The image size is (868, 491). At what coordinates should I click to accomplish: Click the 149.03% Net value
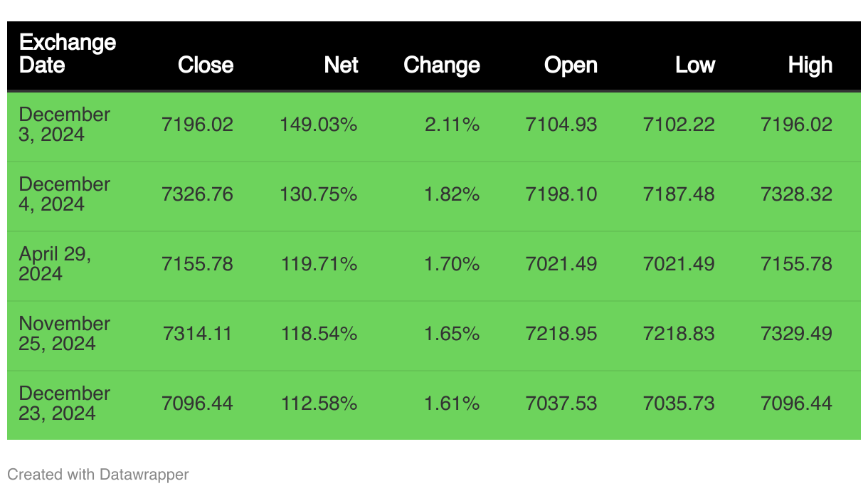[318, 125]
